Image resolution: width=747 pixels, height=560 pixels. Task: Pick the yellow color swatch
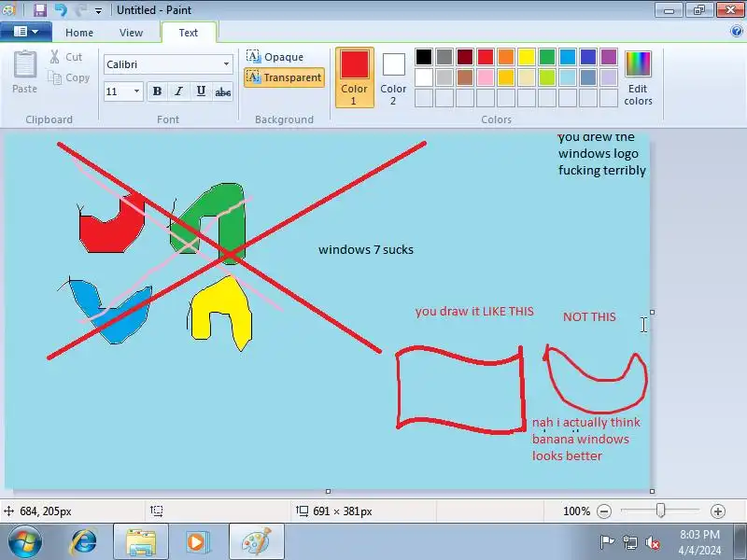click(x=527, y=57)
